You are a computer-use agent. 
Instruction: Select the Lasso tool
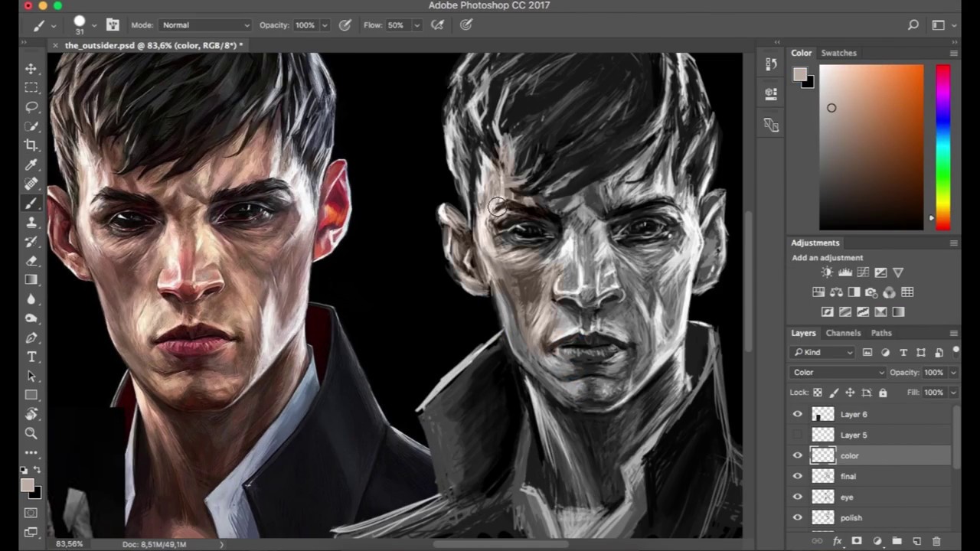[31, 106]
